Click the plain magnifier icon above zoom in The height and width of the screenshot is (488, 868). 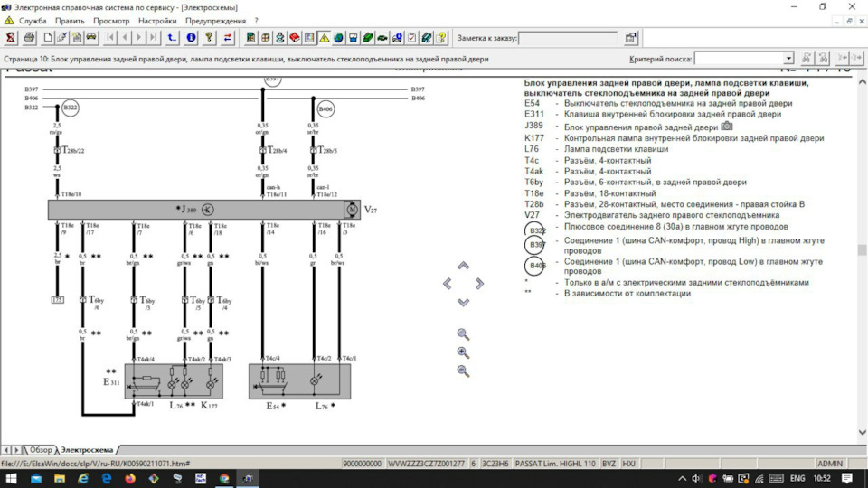[463, 334]
